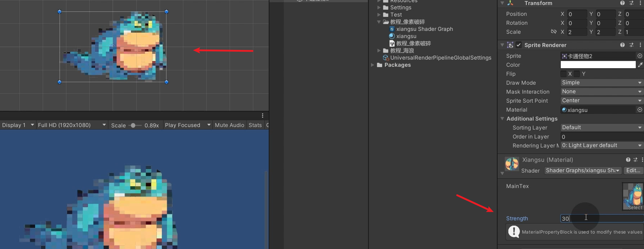Image resolution: width=644 pixels, height=249 pixels.
Task: Collapse the Transform component
Action: click(502, 3)
